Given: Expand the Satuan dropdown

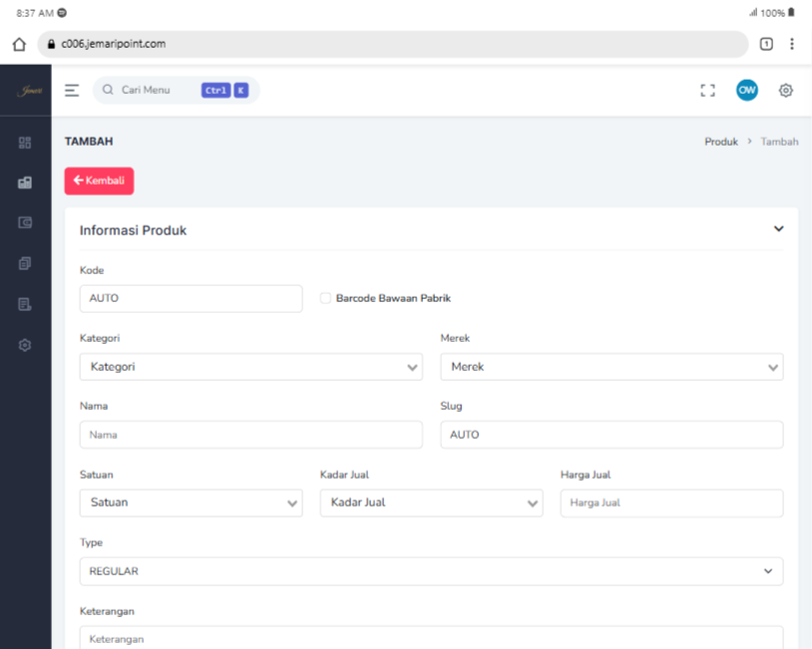Looking at the screenshot, I should [191, 503].
